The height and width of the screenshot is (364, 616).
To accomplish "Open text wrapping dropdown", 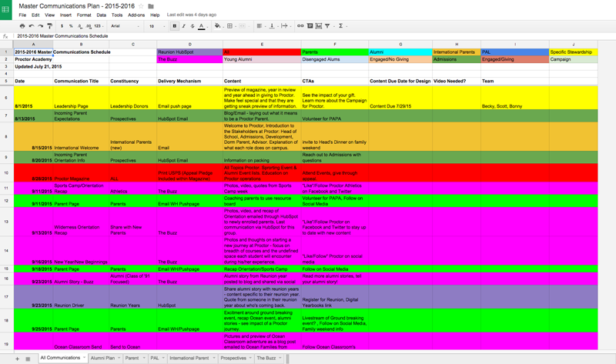I will [285, 26].
